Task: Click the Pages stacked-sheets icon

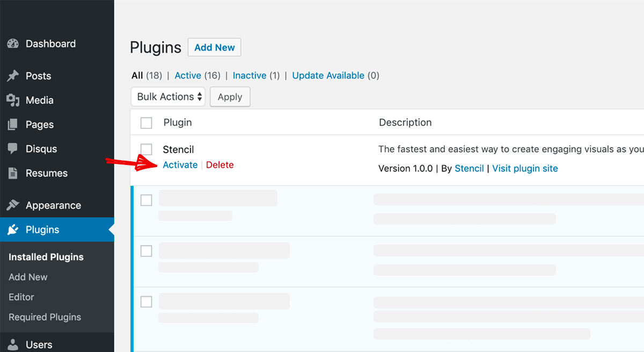Action: [x=13, y=125]
